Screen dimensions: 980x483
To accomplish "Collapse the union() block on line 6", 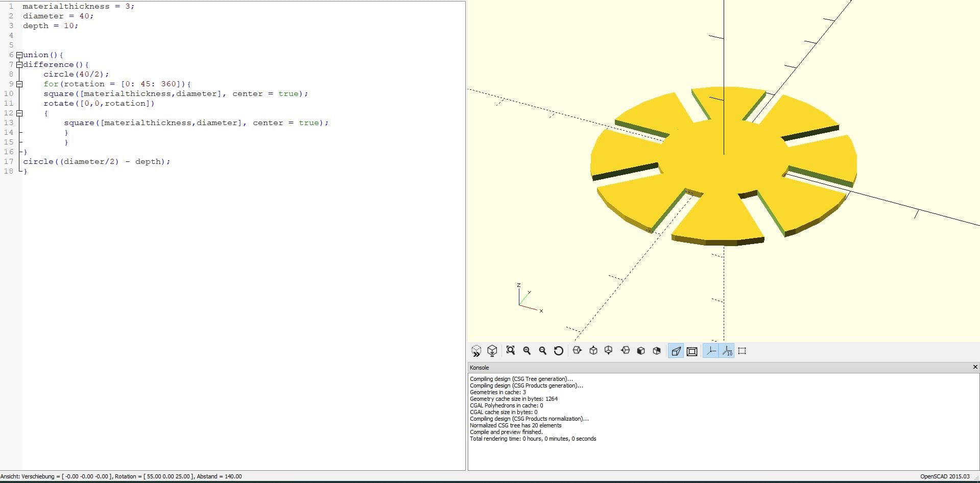I will click(x=19, y=55).
